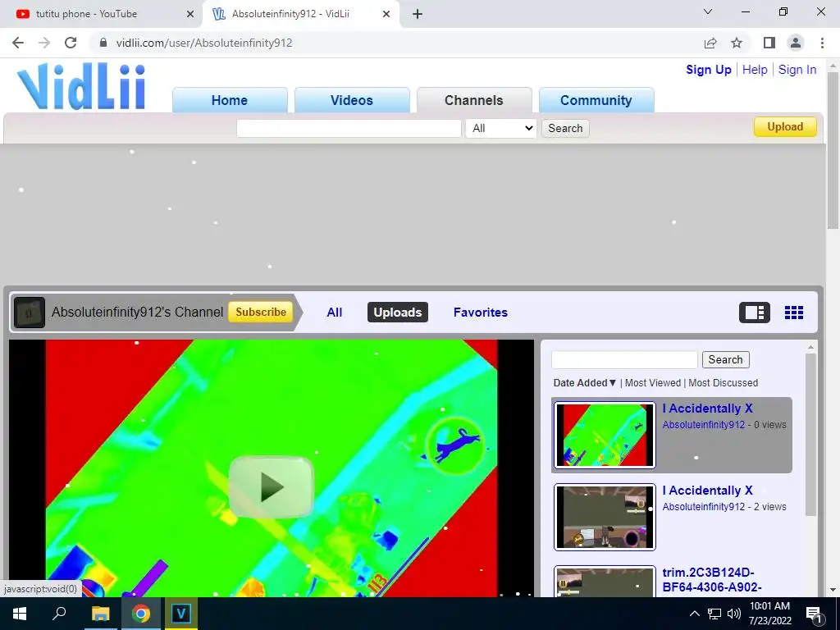
Task: Open the volume tray icon
Action: pos(733,614)
